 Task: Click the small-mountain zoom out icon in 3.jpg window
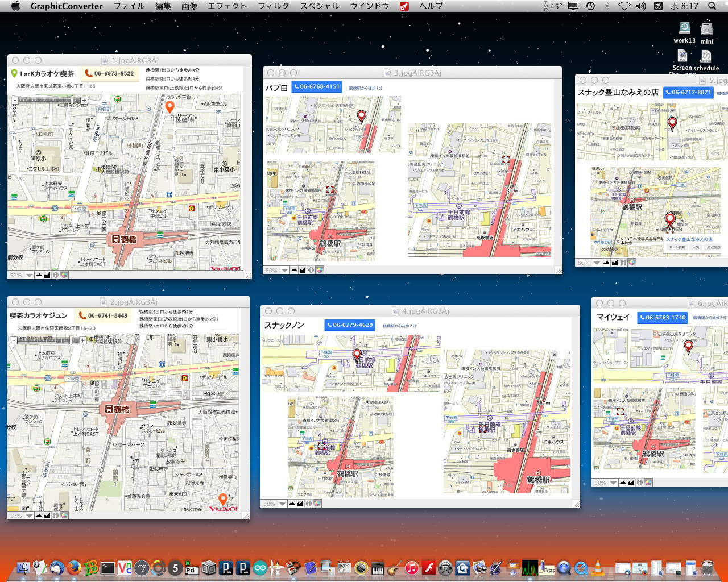[294, 270]
